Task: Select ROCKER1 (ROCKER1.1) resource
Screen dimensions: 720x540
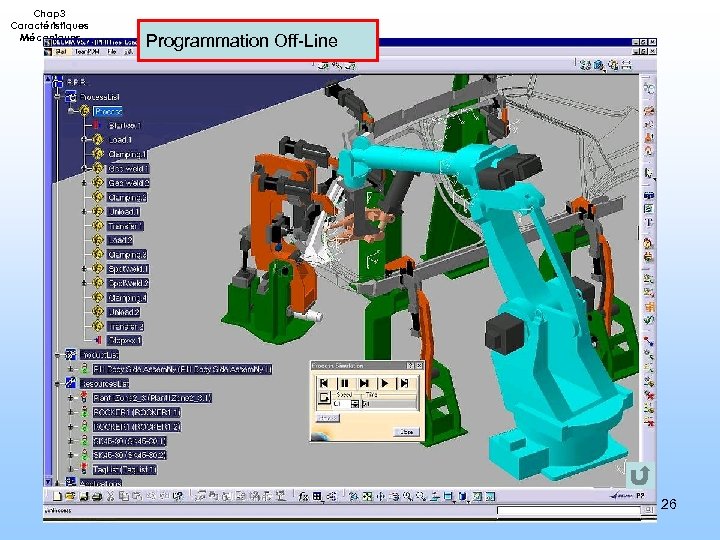Action: [x=137, y=412]
